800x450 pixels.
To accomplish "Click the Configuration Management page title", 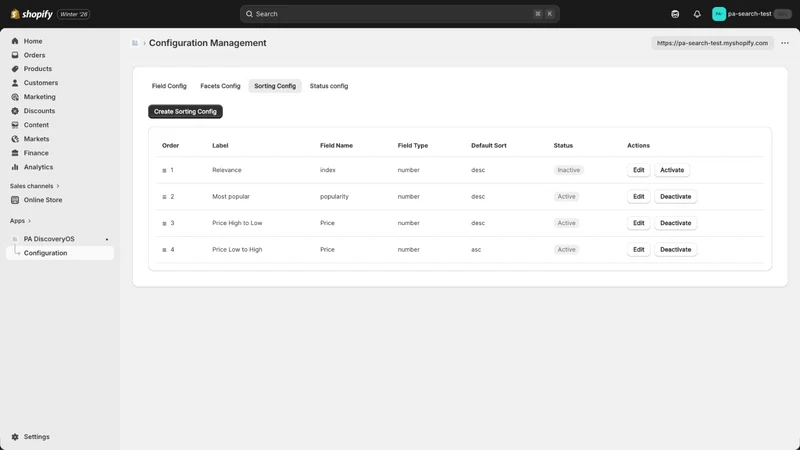I will click(x=208, y=43).
